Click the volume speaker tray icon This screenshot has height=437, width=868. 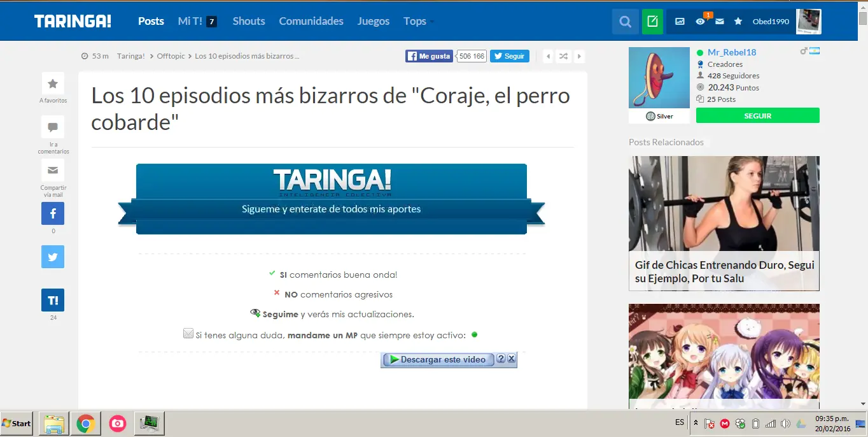point(786,424)
